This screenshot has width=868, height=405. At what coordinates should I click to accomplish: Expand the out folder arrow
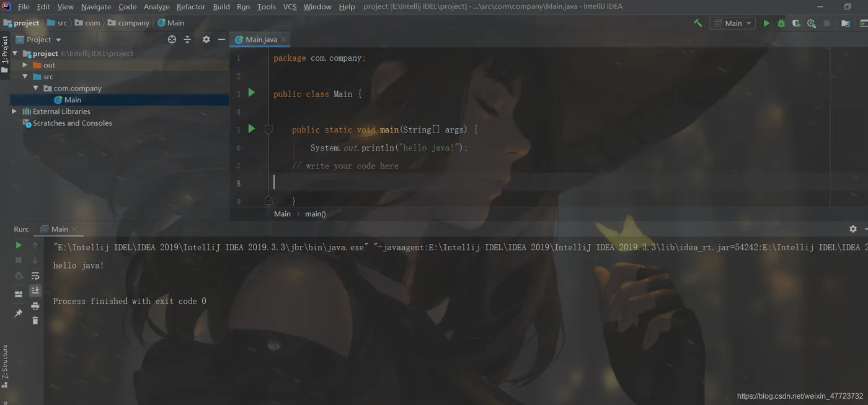tap(25, 64)
